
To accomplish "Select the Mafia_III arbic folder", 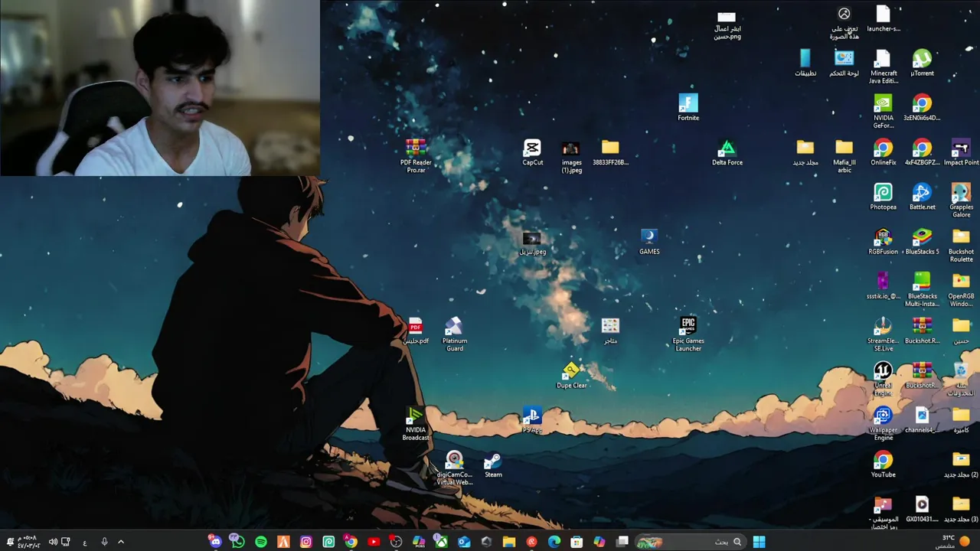I will point(844,155).
